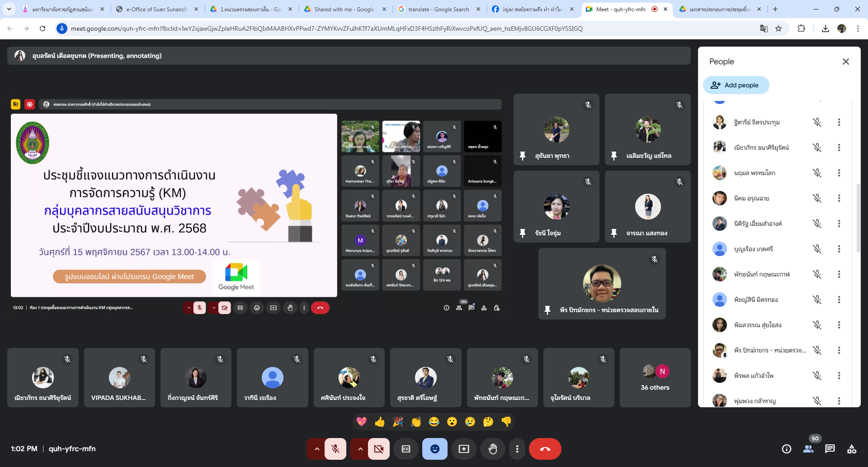
Task: Open the meeting details info icon
Action: pos(787,449)
